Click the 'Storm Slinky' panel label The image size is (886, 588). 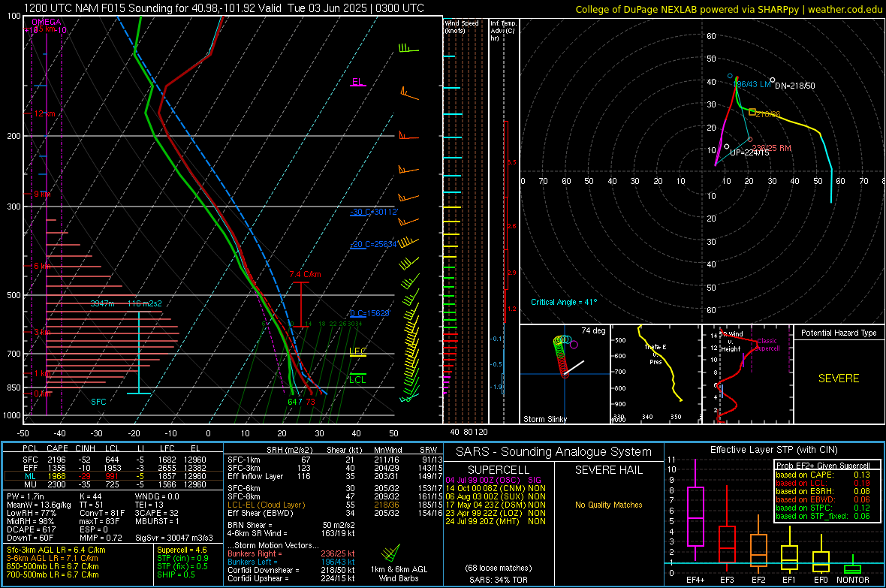tap(545, 419)
